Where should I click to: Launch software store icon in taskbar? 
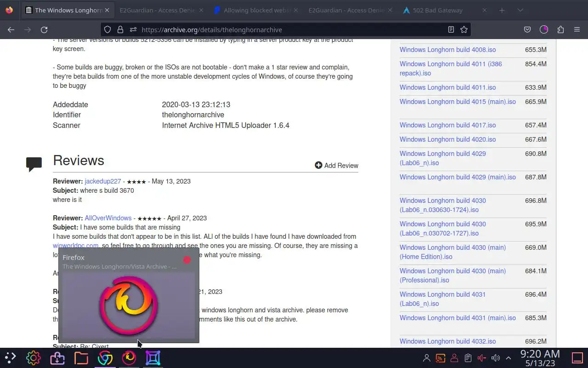57,358
